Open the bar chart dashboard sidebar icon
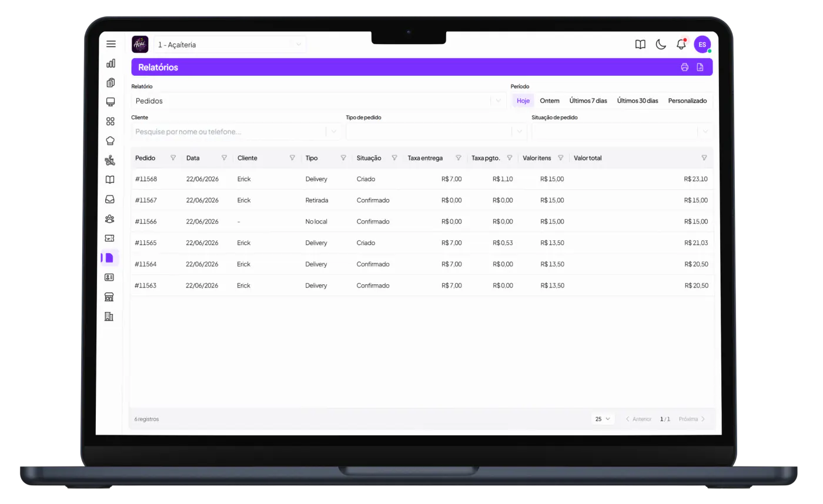 [111, 63]
